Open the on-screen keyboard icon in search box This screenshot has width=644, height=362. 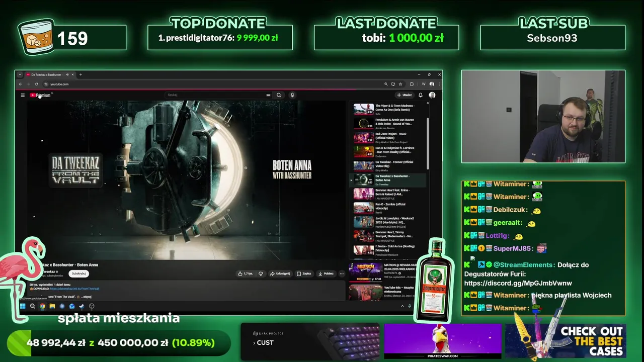[268, 95]
